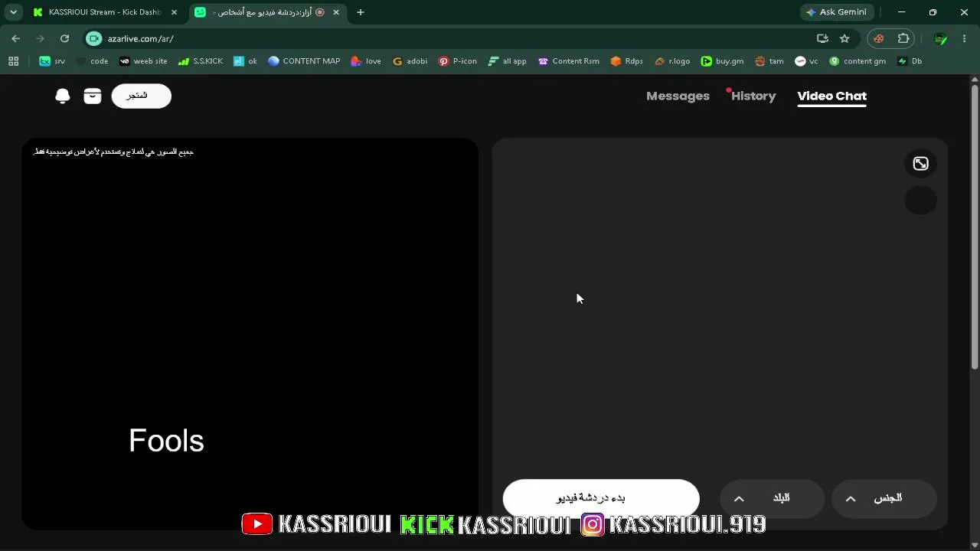
Task: Open the love bookmark
Action: pyautogui.click(x=366, y=61)
